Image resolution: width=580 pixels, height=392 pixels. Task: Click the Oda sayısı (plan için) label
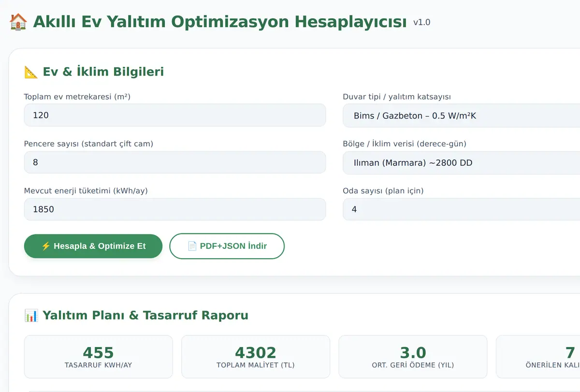(x=383, y=190)
